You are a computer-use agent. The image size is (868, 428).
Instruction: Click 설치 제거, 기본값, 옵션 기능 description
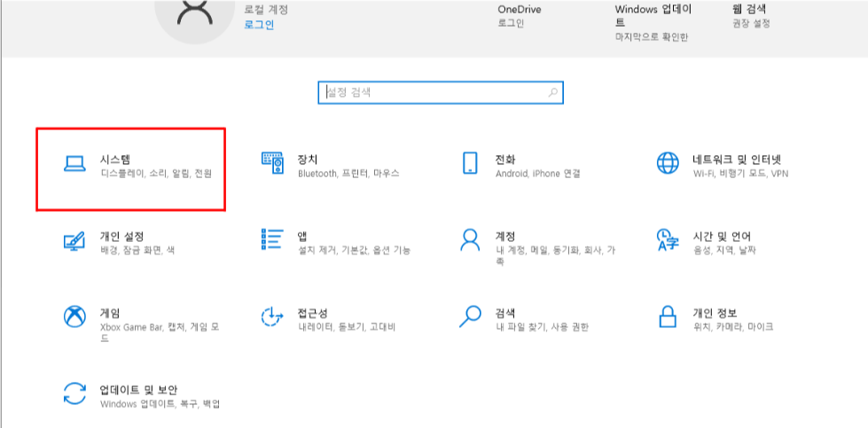tap(355, 251)
